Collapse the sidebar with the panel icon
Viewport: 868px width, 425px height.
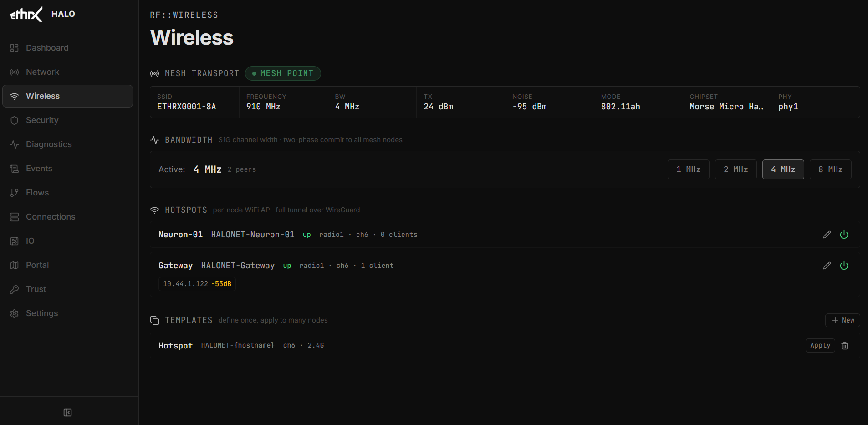click(67, 413)
